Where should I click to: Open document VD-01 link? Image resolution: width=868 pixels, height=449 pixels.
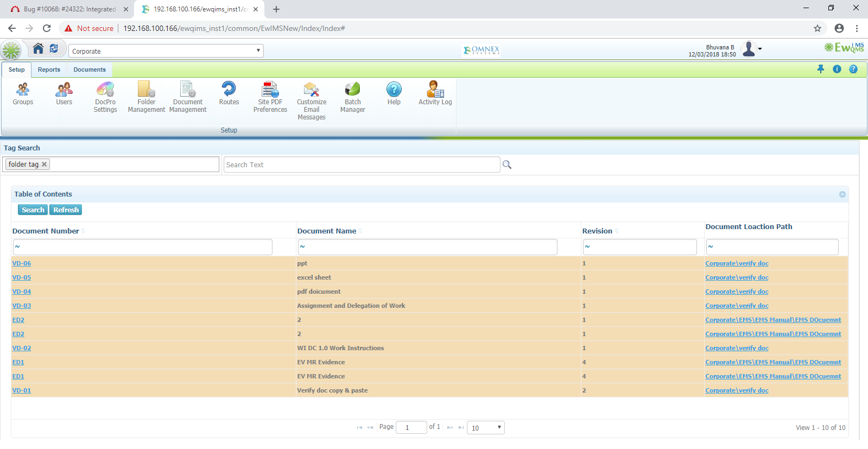22,390
